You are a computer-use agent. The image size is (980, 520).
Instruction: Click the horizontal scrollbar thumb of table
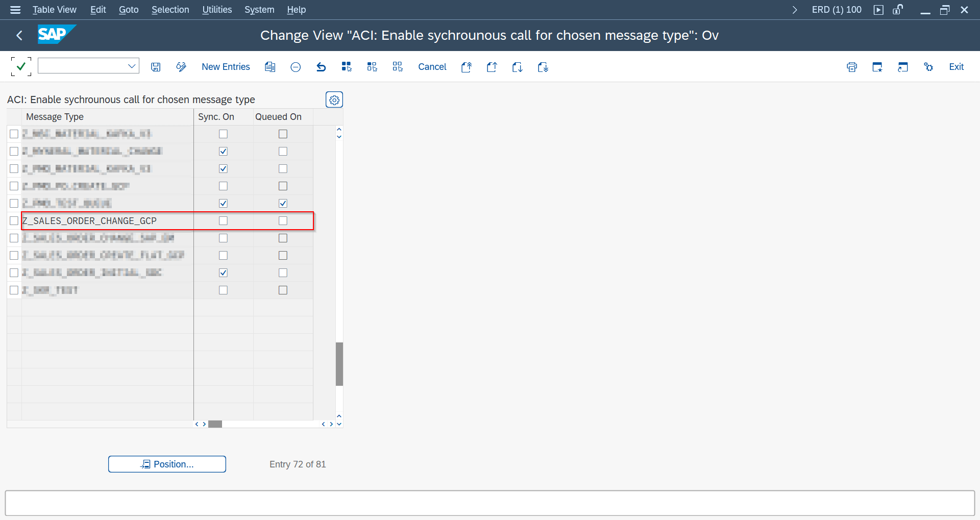(215, 424)
